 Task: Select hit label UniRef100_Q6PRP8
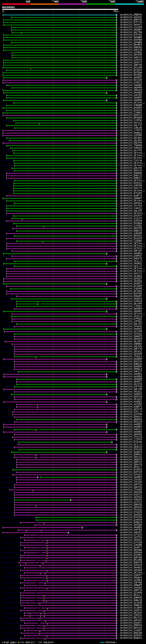point(131,309)
